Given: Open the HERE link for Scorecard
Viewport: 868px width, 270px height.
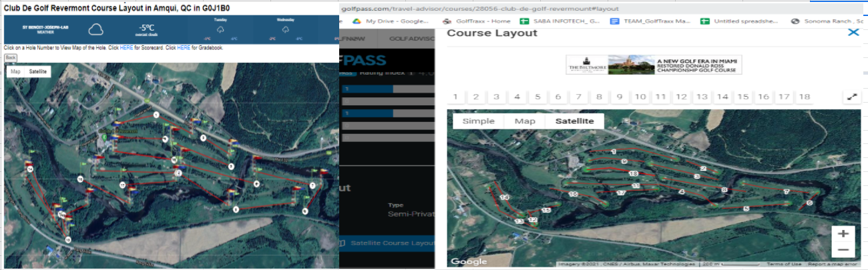Looking at the screenshot, I should tap(126, 48).
